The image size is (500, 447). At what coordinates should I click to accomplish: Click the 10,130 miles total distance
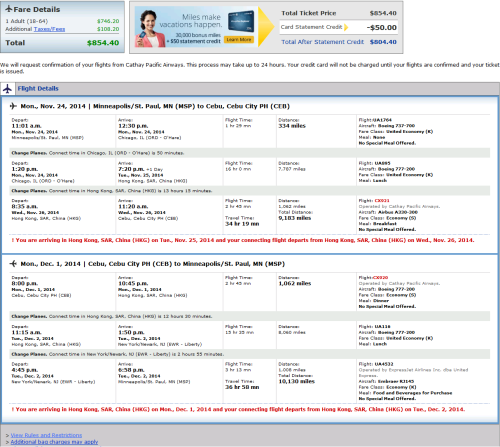(296, 381)
